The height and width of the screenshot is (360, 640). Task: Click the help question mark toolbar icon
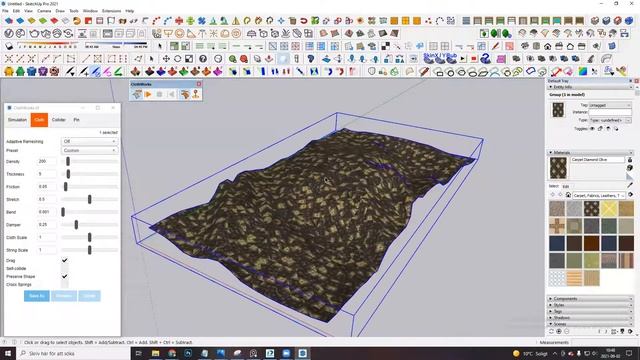(x=203, y=59)
